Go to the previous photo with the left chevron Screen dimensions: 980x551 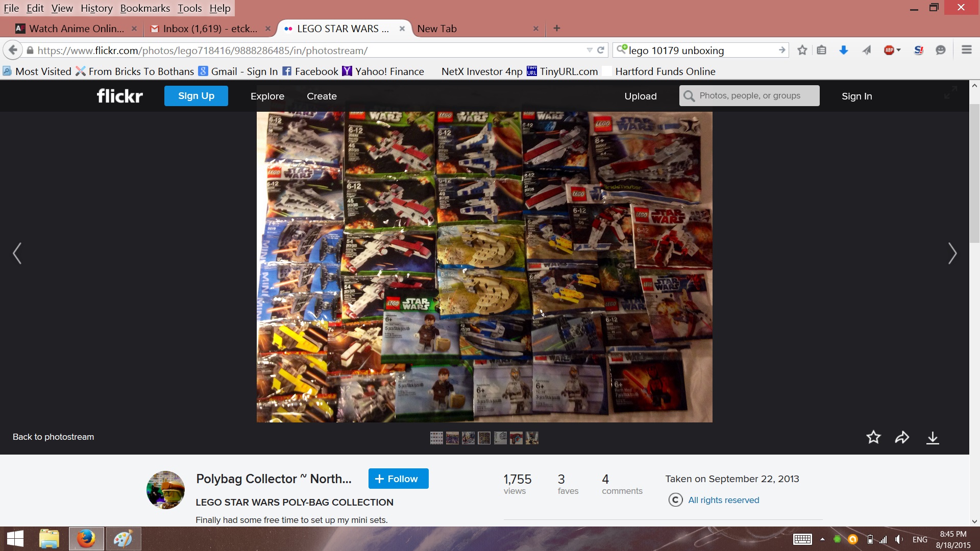17,253
